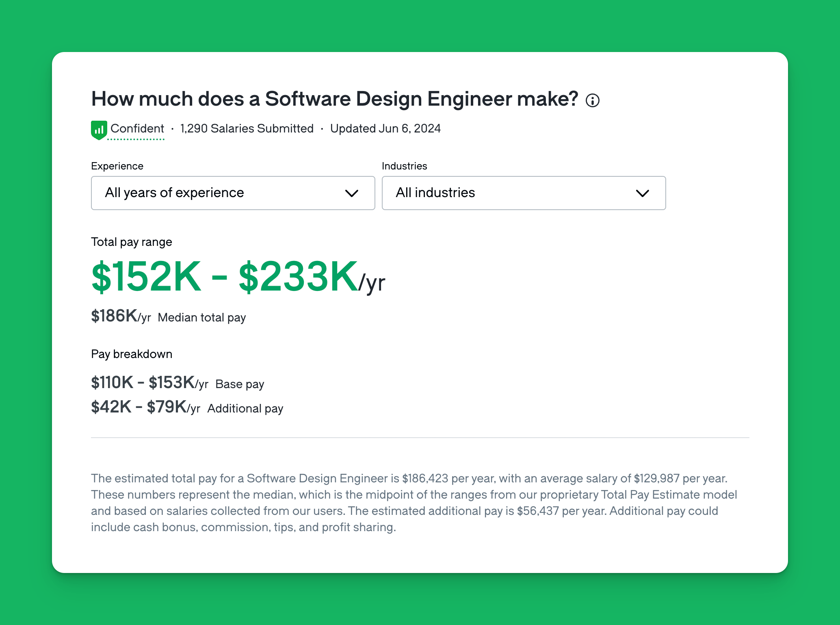Click the 1,290 Salaries Submitted text
This screenshot has width=840, height=625.
pyautogui.click(x=247, y=128)
